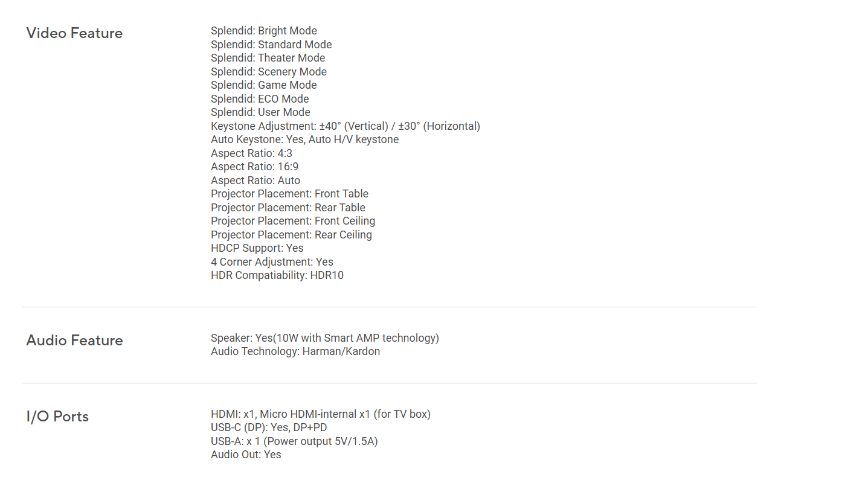Click the HDCP Support: Yes line
This screenshot has width=868, height=486.
(x=257, y=248)
